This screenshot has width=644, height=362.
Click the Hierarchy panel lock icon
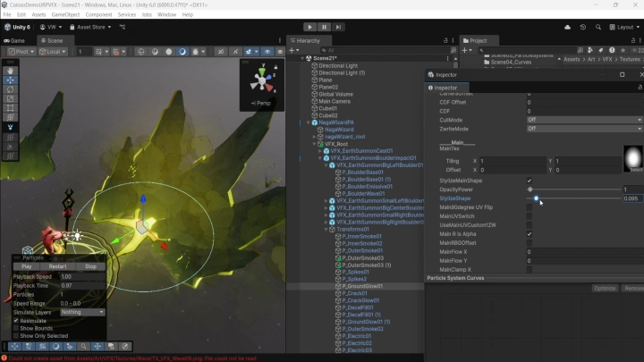[445, 40]
